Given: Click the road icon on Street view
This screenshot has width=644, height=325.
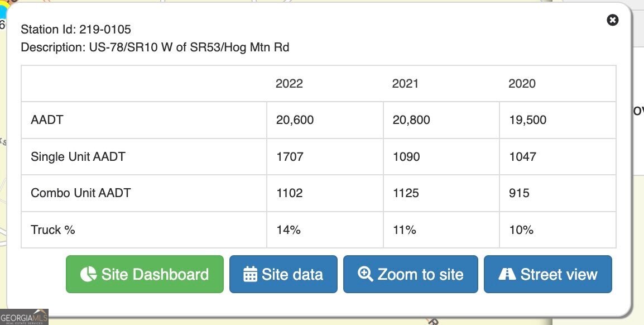Looking at the screenshot, I should (x=507, y=274).
